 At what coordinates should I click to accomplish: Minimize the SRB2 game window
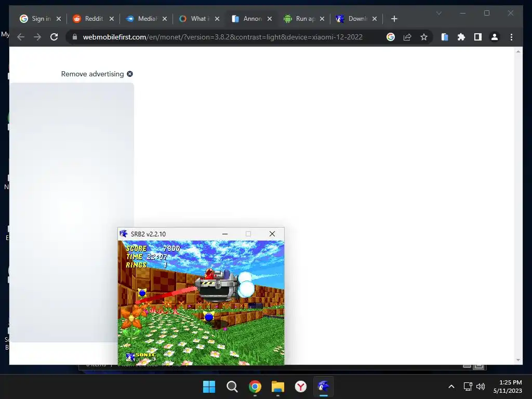[225, 234]
